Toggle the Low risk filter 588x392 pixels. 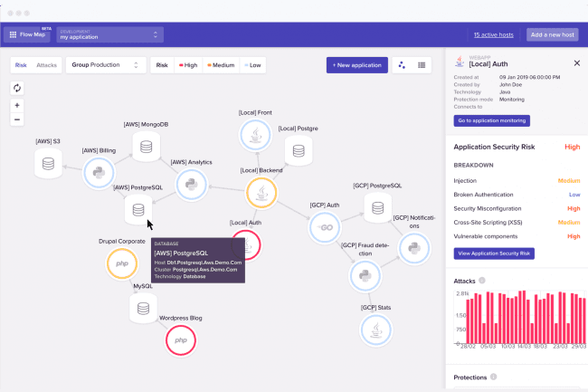(252, 65)
